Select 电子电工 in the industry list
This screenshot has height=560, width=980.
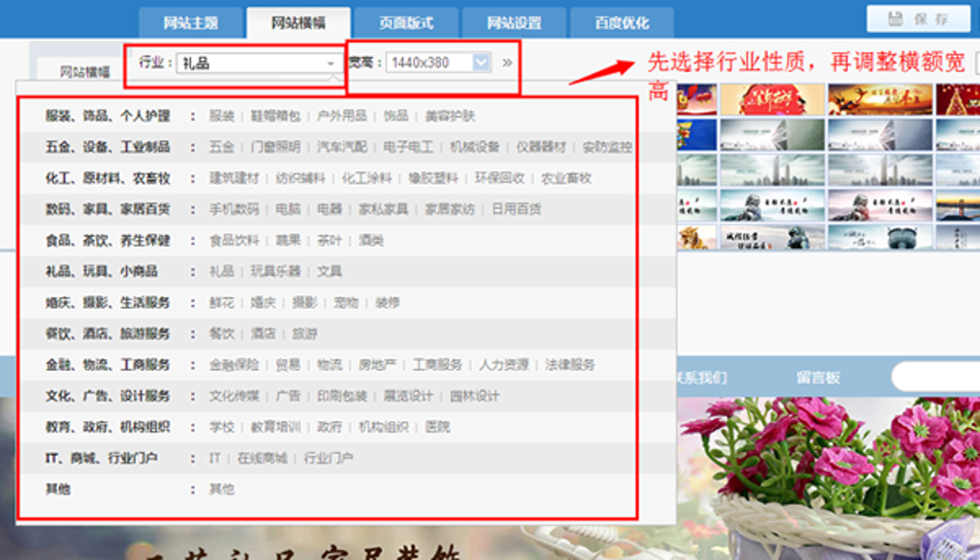click(408, 147)
